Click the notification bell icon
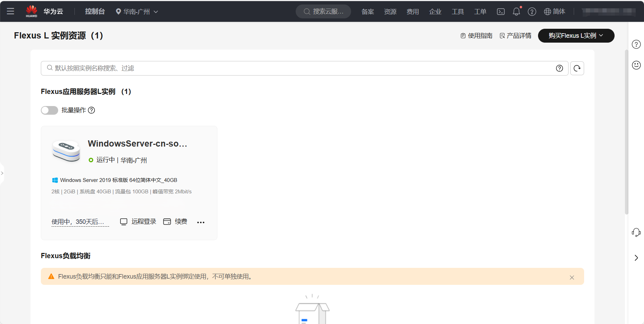The width and height of the screenshot is (644, 324). pos(516,12)
